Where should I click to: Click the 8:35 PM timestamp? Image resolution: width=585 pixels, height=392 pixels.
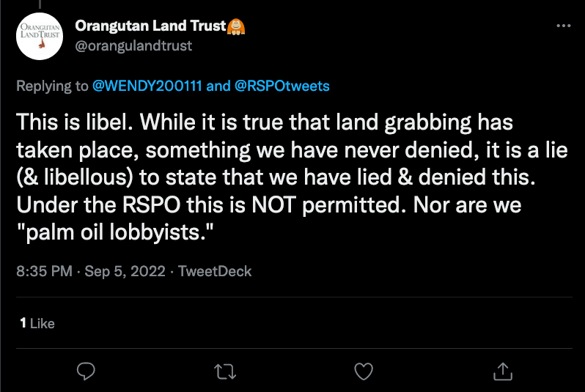click(x=44, y=271)
